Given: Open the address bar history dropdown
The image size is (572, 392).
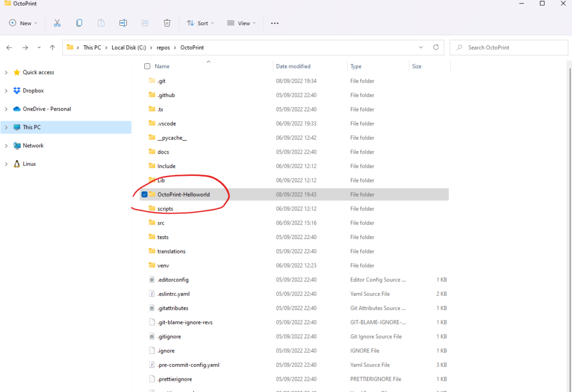Looking at the screenshot, I should (421, 47).
